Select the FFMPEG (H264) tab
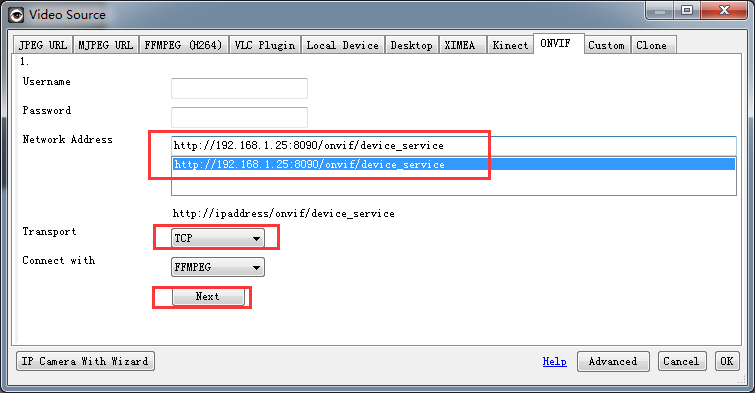This screenshot has height=393, width=755. 183,45
